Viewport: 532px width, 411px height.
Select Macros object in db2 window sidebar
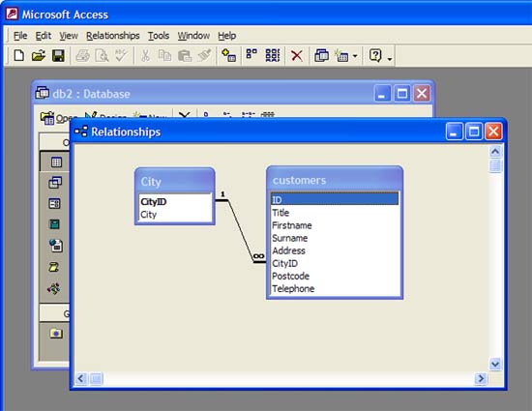point(54,267)
